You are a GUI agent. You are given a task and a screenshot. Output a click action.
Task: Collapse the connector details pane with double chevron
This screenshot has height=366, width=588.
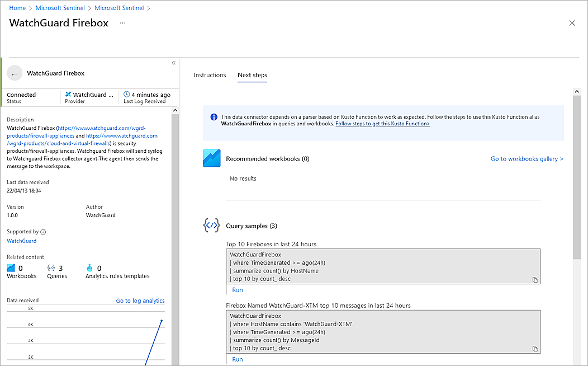pyautogui.click(x=173, y=63)
